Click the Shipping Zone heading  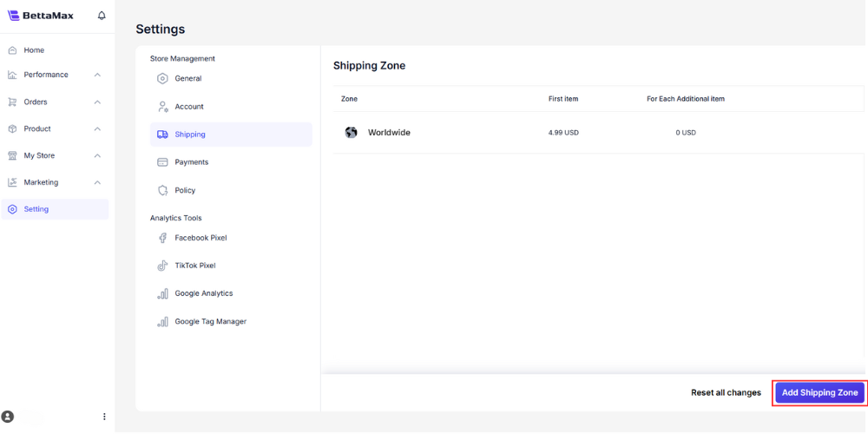tap(369, 66)
